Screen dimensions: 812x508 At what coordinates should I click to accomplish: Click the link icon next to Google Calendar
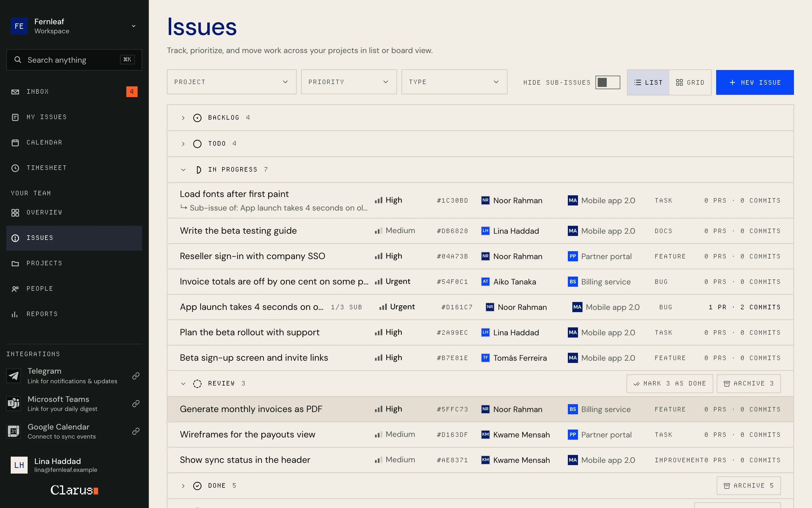[x=136, y=431]
